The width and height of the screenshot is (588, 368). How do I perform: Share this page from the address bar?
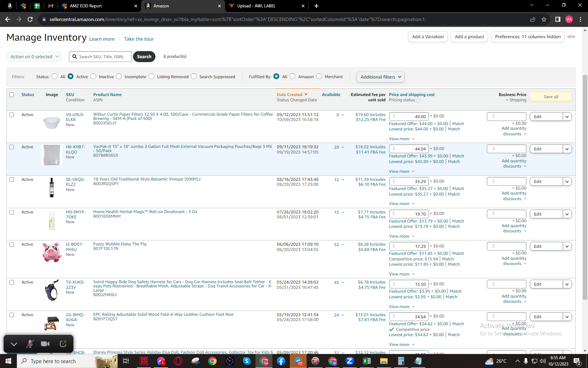pos(533,19)
